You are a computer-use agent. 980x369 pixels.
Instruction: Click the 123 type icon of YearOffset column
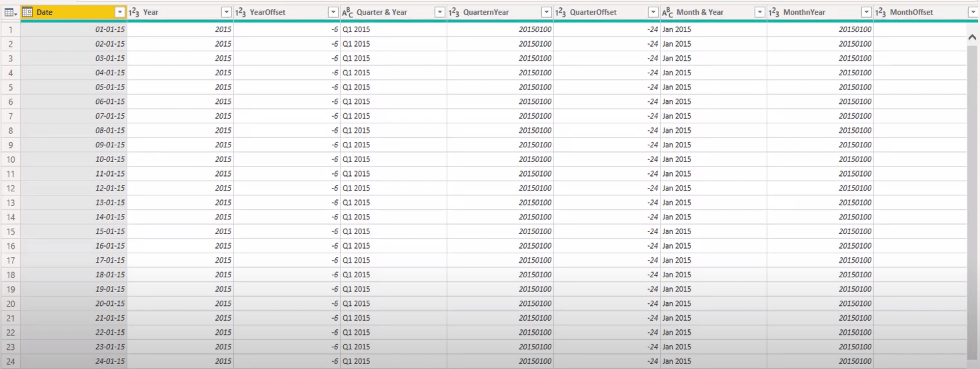241,13
